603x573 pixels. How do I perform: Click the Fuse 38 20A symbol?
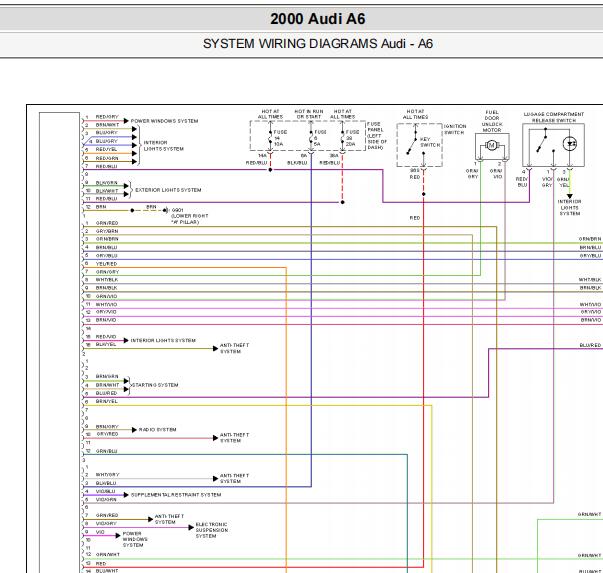pyautogui.click(x=342, y=138)
